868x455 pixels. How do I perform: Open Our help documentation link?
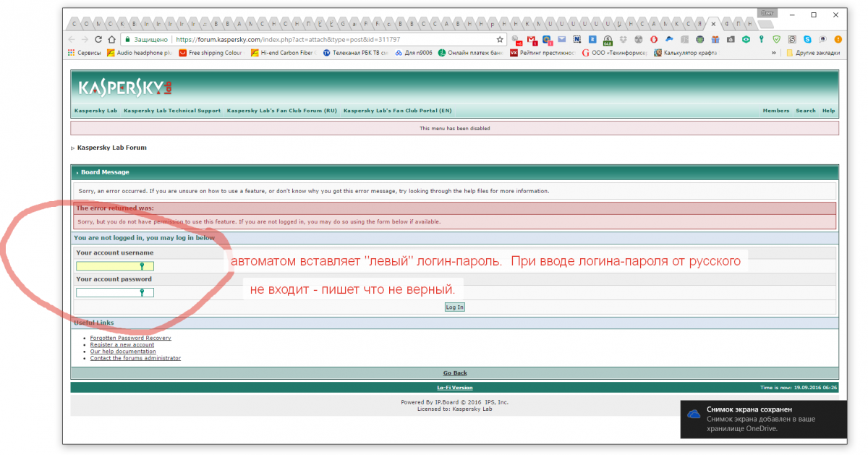tap(123, 352)
